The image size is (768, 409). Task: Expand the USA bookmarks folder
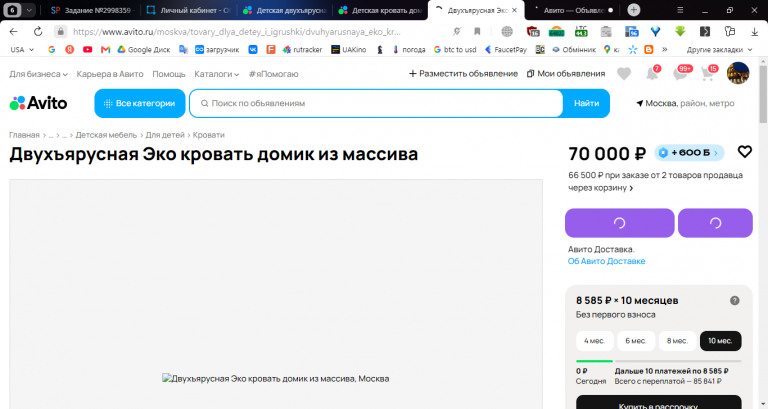coord(22,49)
